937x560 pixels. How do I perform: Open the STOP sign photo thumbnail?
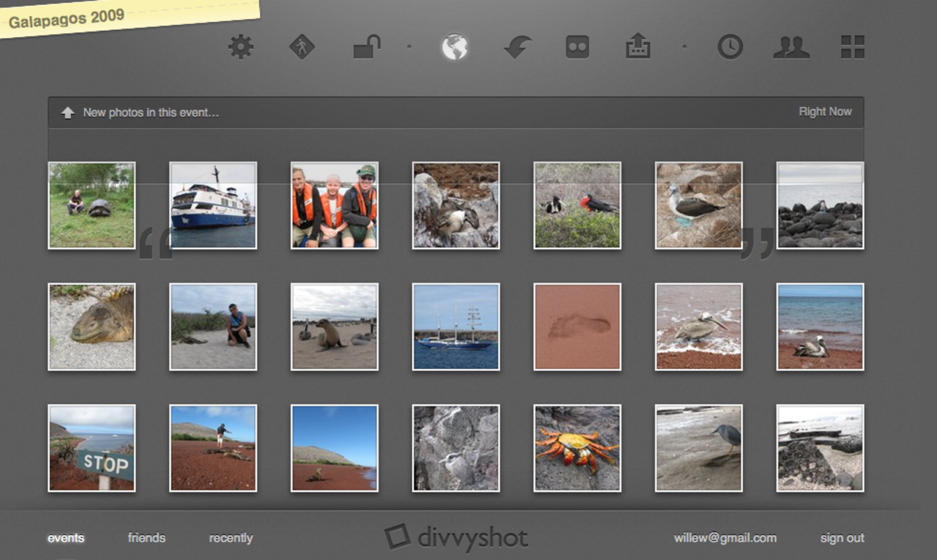(x=92, y=448)
